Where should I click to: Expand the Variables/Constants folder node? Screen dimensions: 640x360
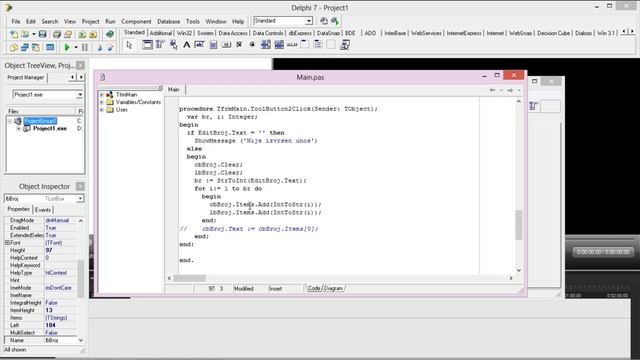(x=102, y=102)
